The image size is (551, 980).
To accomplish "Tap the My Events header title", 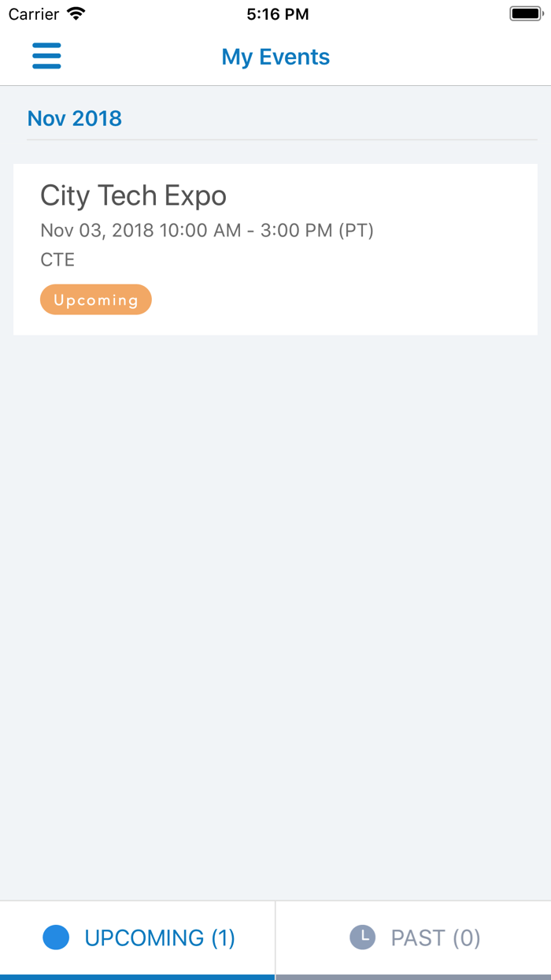I will (x=275, y=56).
